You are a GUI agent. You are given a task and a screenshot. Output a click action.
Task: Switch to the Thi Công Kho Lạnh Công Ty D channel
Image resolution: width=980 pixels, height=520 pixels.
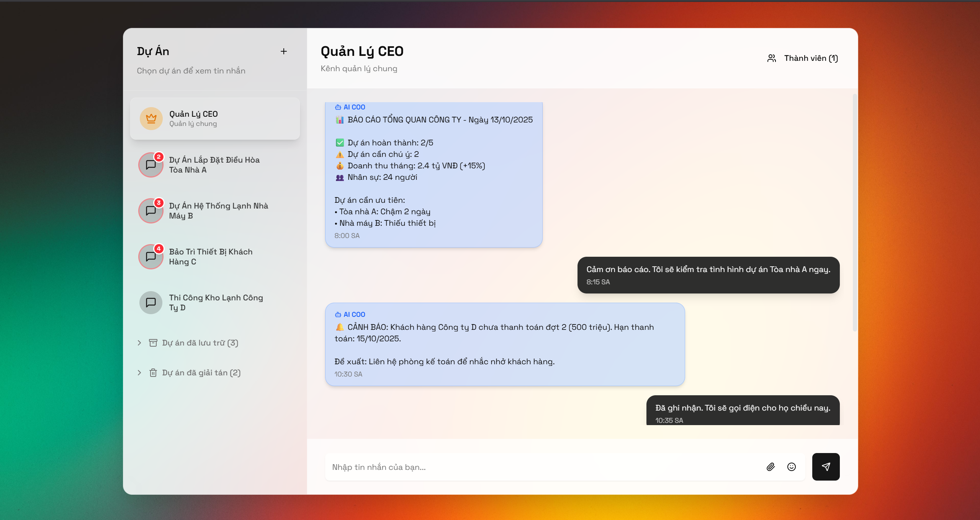pyautogui.click(x=215, y=302)
